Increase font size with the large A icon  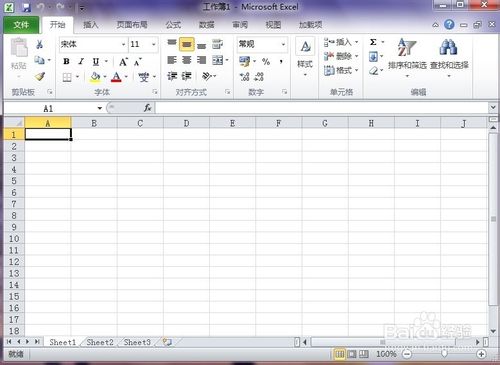123,62
